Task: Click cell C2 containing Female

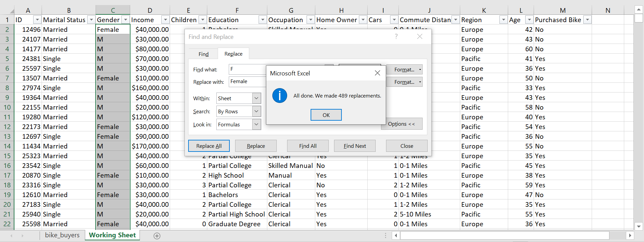Action: 113,29
